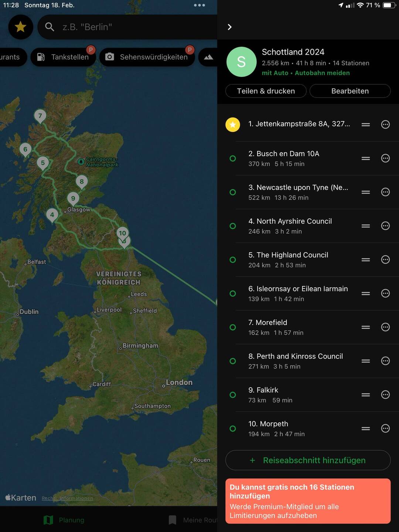Tap reorder handle for Newcastle upon Tyne
The height and width of the screenshot is (532, 399).
[366, 192]
